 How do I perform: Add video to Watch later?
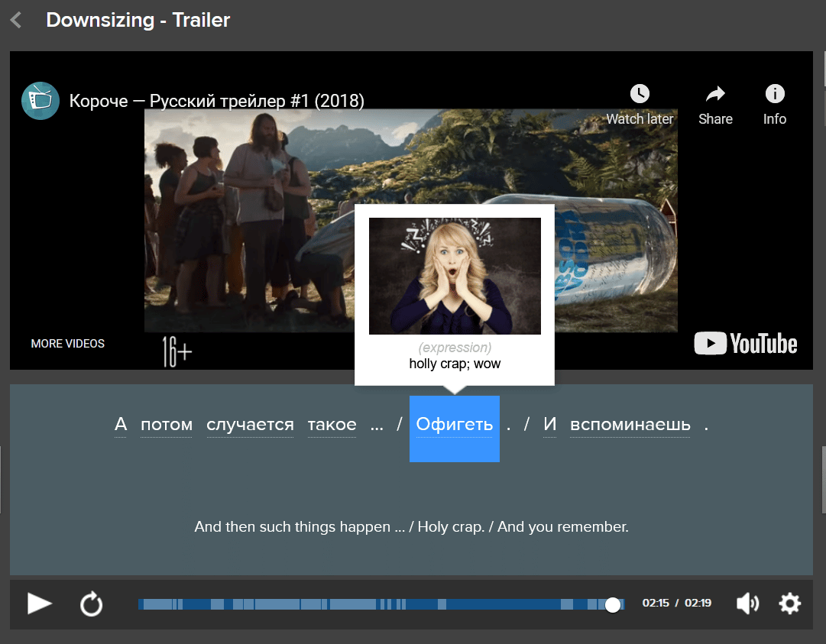640,94
